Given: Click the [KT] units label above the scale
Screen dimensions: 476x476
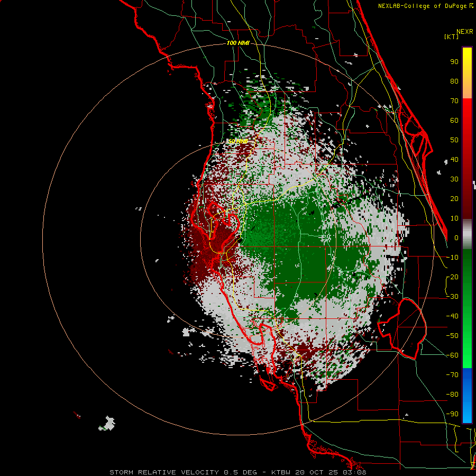Looking at the screenshot, I should [451, 36].
